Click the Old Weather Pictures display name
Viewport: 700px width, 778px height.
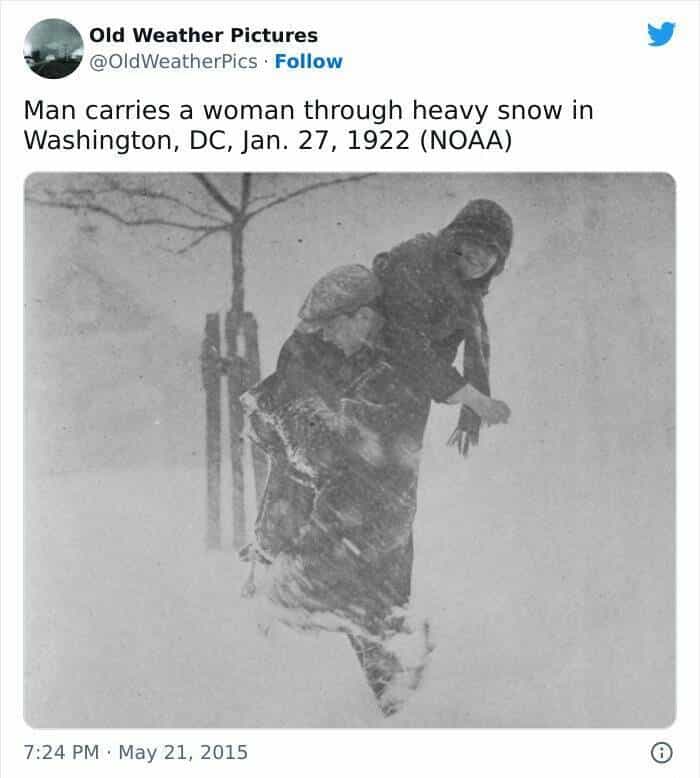203,35
